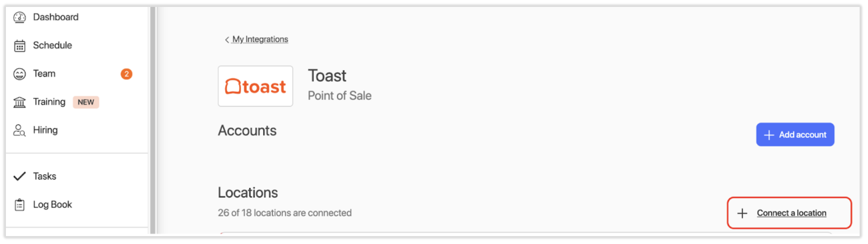868x244 pixels.
Task: Click the Tasks checkmark icon
Action: [x=20, y=176]
